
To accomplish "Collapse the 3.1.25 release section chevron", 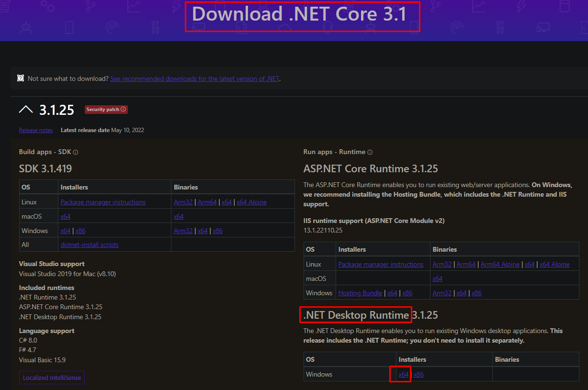I will tap(26, 110).
